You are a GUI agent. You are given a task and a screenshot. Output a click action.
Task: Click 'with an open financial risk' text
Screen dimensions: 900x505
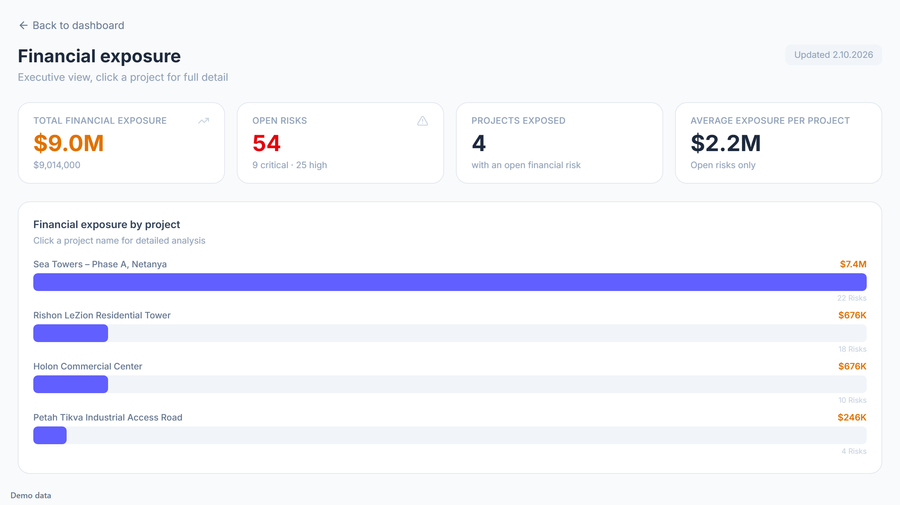[x=526, y=165]
